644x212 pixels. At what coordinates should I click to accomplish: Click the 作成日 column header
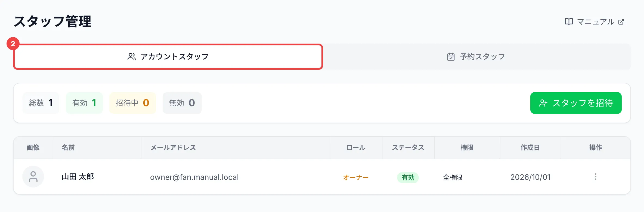tap(530, 148)
